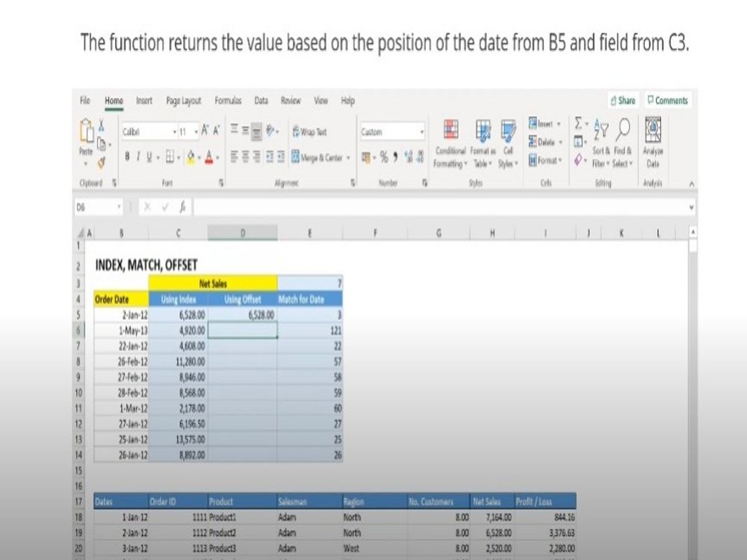Open the Custom number format dropdown
This screenshot has height=560, width=747.
click(x=421, y=132)
